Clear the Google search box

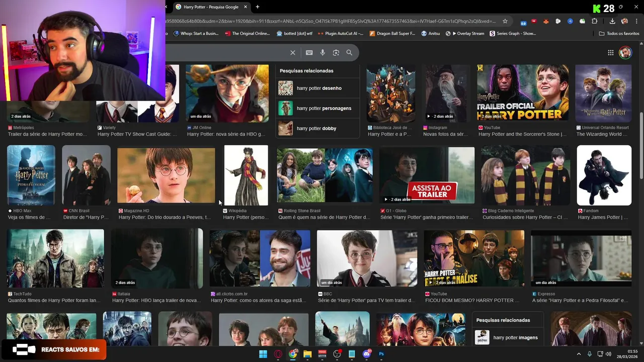pos(293,52)
